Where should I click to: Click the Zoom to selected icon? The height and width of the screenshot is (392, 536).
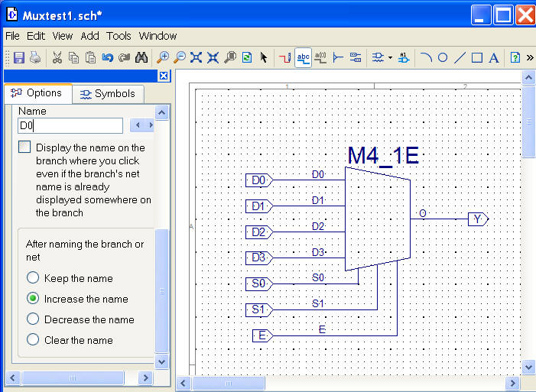point(213,57)
